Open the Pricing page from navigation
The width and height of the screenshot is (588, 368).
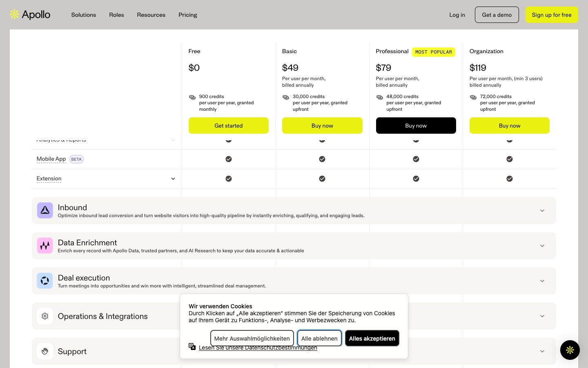pos(188,15)
